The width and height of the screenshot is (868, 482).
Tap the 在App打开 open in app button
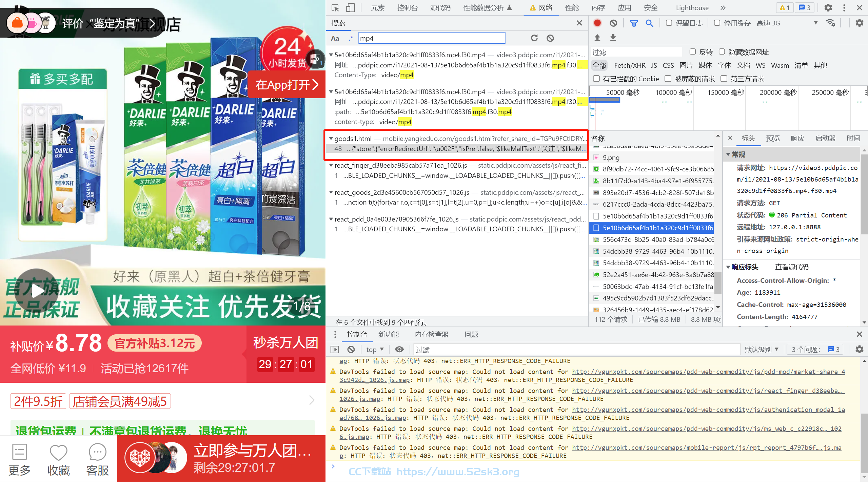click(287, 85)
